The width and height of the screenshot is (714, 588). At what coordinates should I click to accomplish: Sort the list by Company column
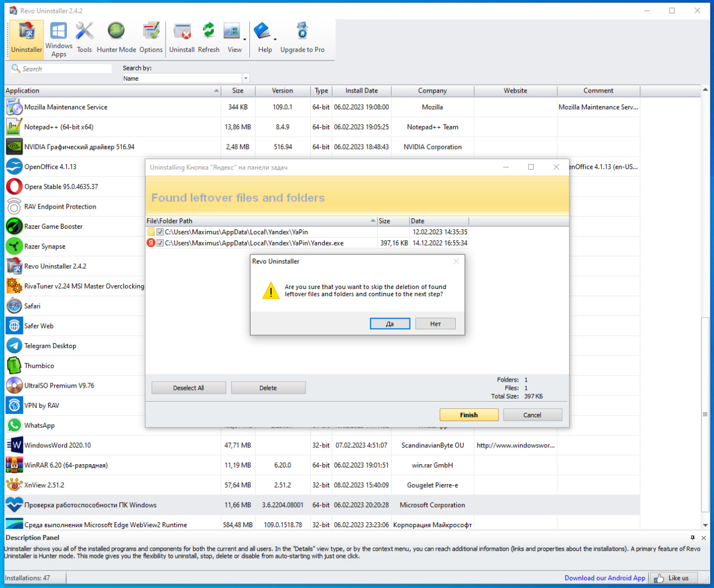pyautogui.click(x=432, y=90)
